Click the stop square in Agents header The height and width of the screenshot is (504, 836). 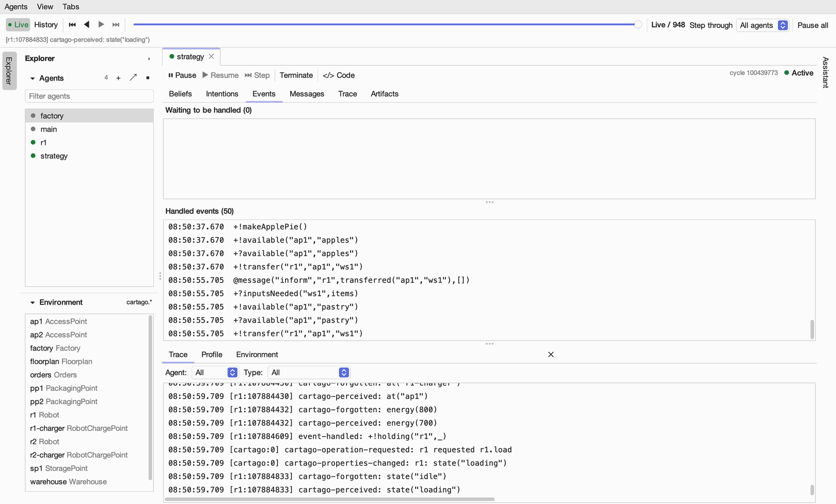pos(148,78)
